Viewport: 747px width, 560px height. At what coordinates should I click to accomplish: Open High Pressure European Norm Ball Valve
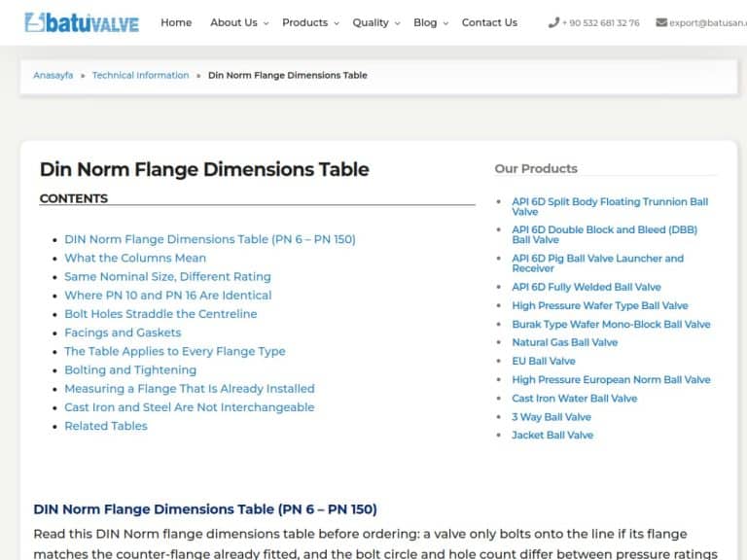pos(611,379)
